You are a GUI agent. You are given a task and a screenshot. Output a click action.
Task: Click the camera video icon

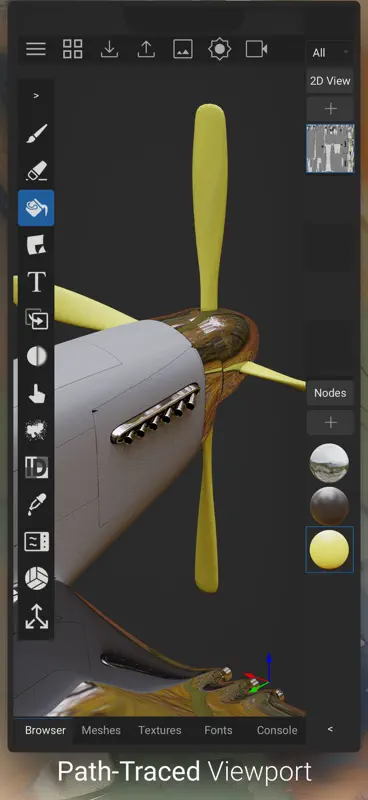click(x=256, y=49)
